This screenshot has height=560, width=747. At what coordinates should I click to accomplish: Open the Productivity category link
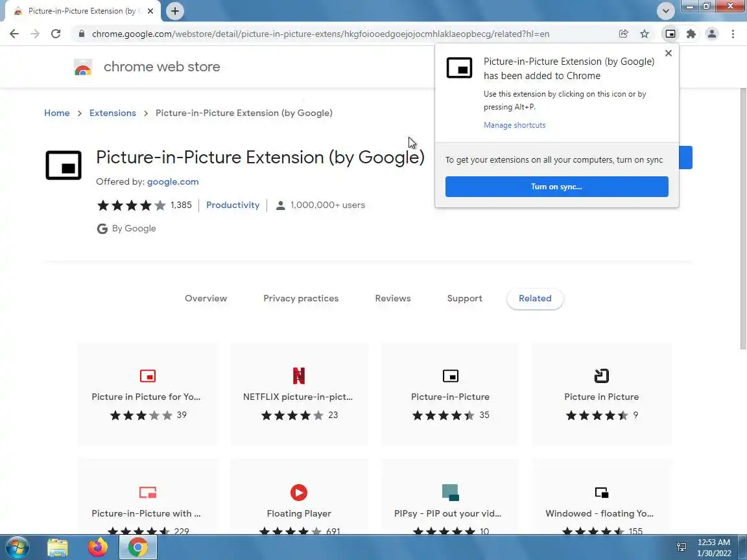click(233, 205)
